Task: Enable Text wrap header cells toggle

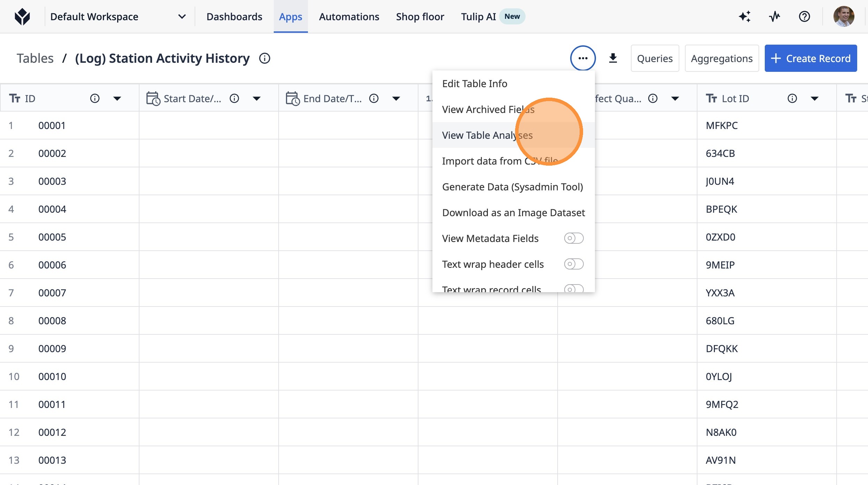Action: click(x=574, y=264)
